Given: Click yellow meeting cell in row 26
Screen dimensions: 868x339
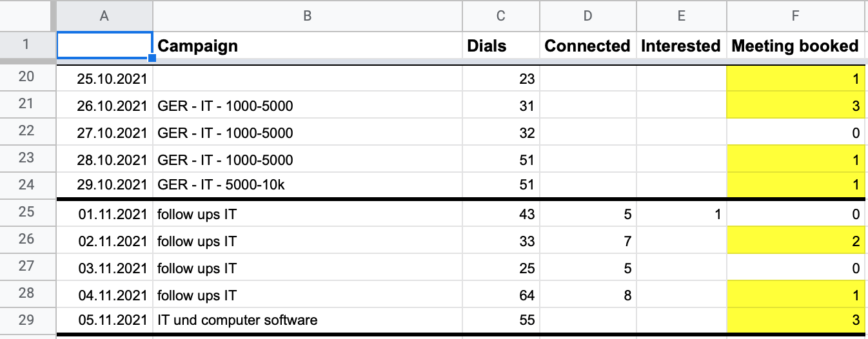Looking at the screenshot, I should [797, 242].
